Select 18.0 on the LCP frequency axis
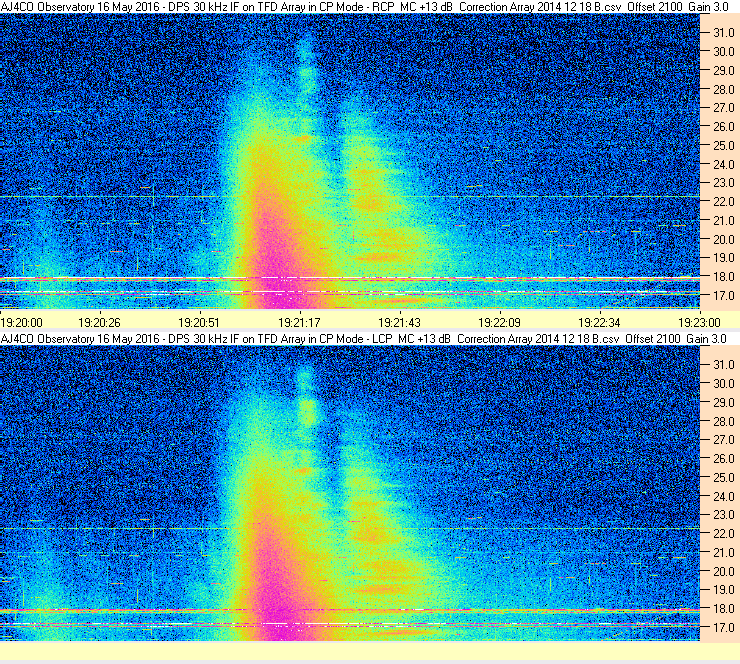 (723, 609)
